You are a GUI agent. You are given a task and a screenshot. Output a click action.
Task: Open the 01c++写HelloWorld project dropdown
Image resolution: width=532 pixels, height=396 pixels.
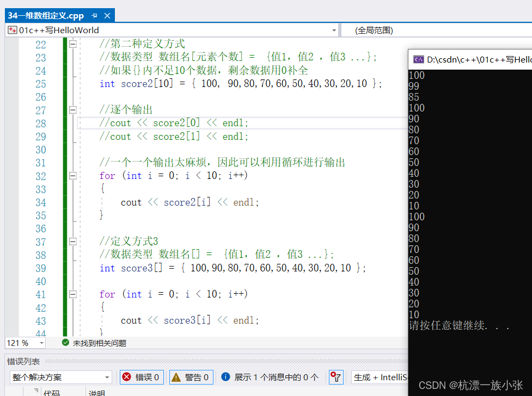(x=334, y=30)
